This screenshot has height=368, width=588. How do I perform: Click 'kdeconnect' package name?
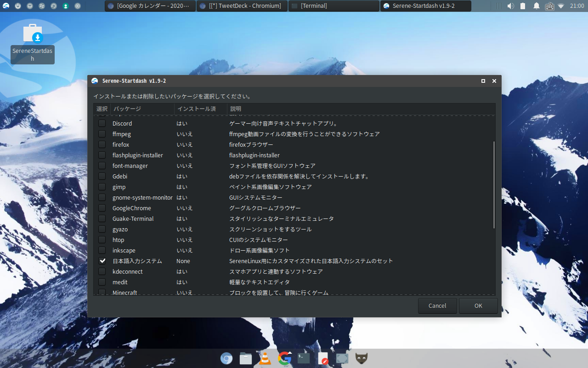click(x=128, y=271)
